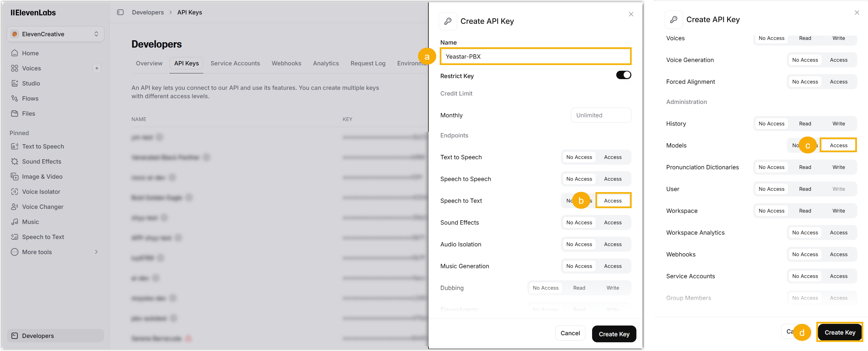Open Speech to Text sidebar icon

14,237
